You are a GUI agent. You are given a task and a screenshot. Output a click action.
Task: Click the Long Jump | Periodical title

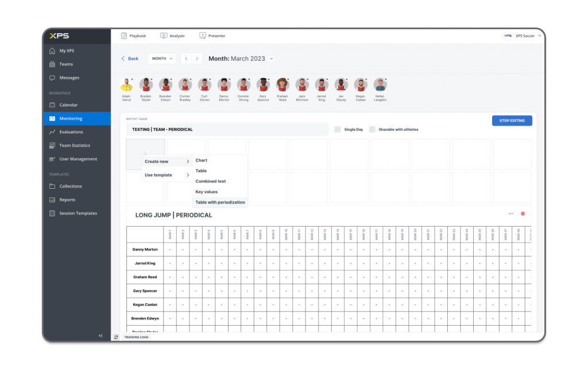[173, 215]
